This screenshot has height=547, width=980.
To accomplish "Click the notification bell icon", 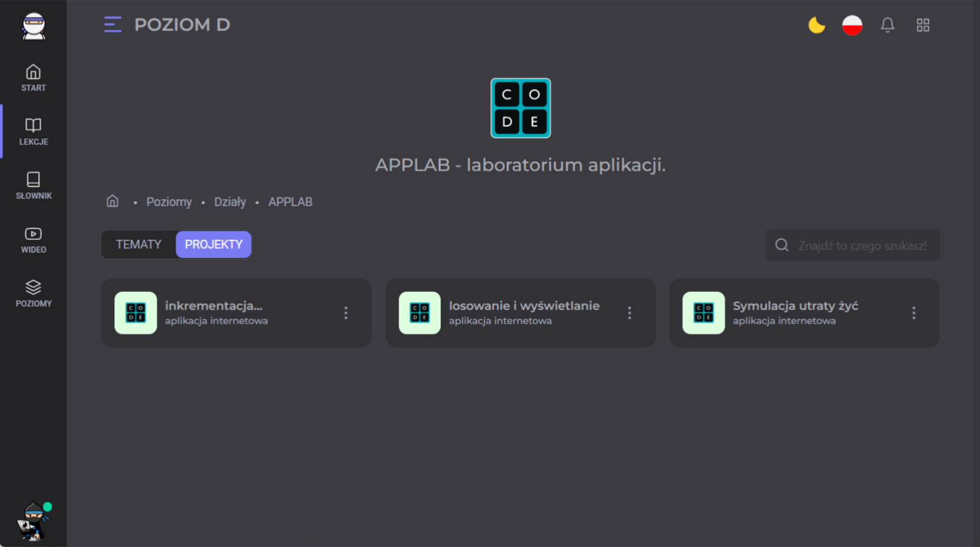I will tap(887, 25).
